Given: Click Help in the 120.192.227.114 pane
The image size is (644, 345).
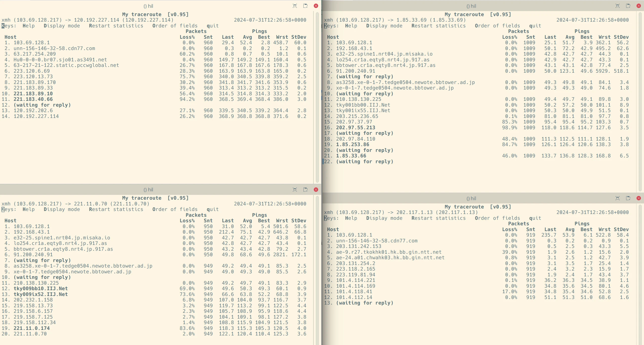Looking at the screenshot, I should click(28, 26).
